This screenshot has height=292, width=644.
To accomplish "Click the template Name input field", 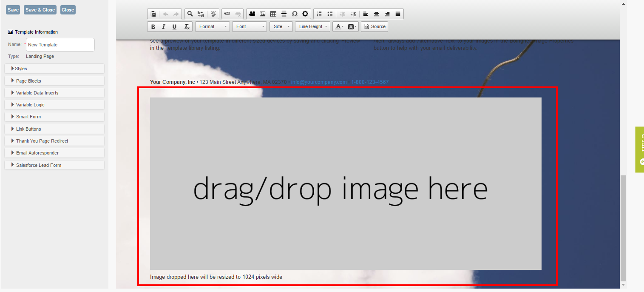I will (60, 45).
